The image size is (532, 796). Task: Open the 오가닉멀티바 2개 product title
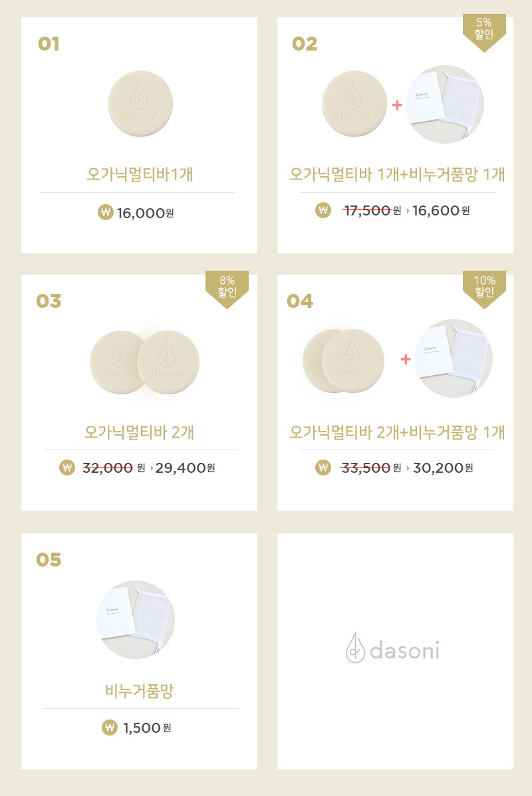(x=140, y=432)
